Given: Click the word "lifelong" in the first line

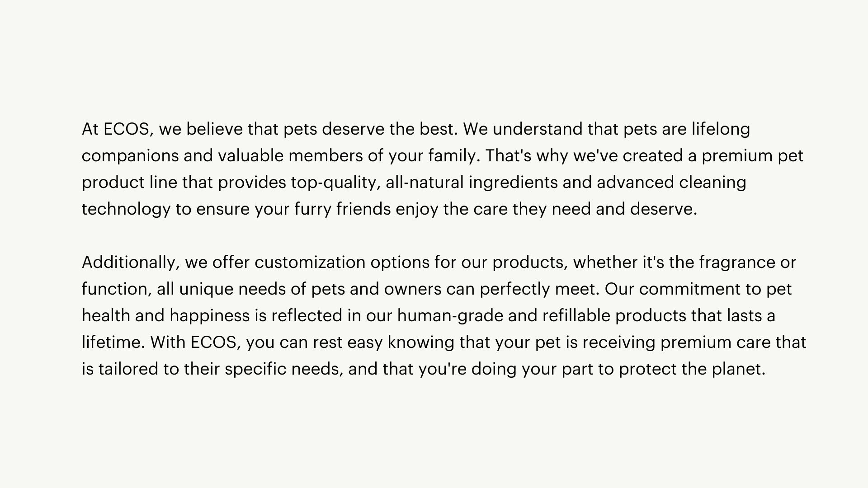Looking at the screenshot, I should [x=721, y=129].
